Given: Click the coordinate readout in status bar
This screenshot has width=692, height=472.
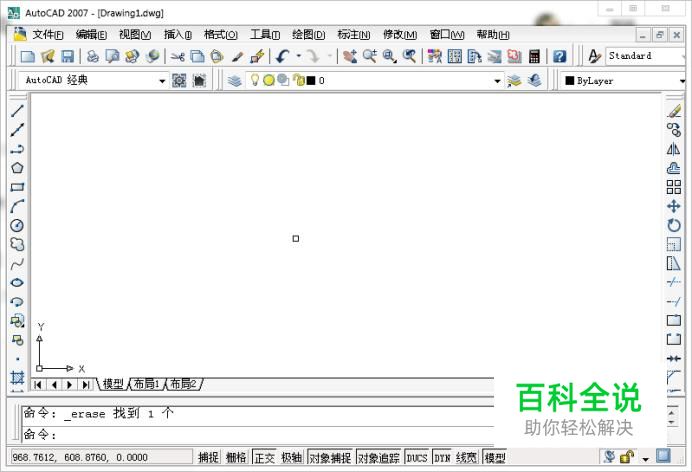Looking at the screenshot, I should (x=101, y=457).
